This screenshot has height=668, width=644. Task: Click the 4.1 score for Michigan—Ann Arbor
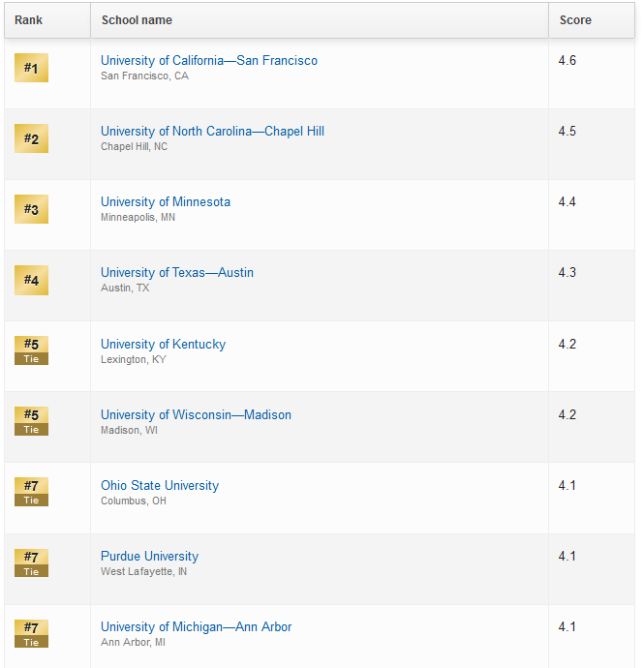click(567, 627)
